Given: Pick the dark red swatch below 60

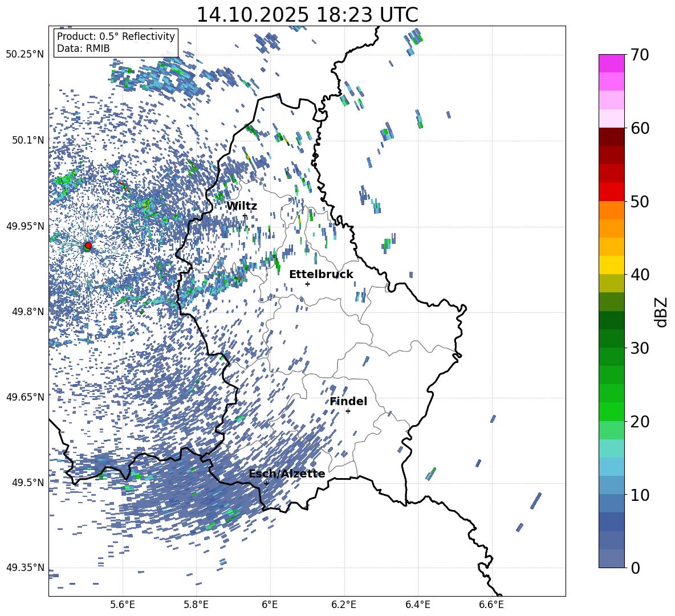Looking at the screenshot, I should click(x=612, y=137).
